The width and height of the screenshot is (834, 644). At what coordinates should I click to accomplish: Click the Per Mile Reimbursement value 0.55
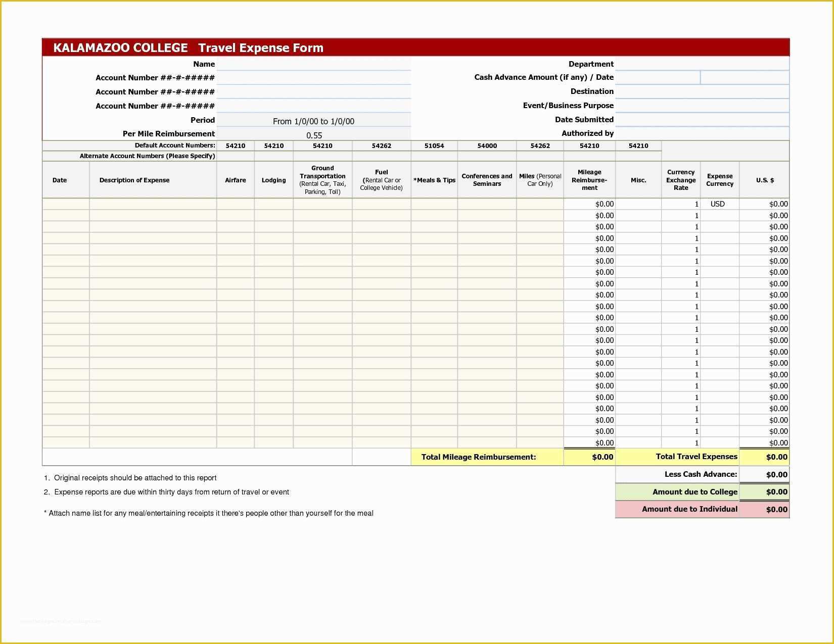tap(314, 135)
